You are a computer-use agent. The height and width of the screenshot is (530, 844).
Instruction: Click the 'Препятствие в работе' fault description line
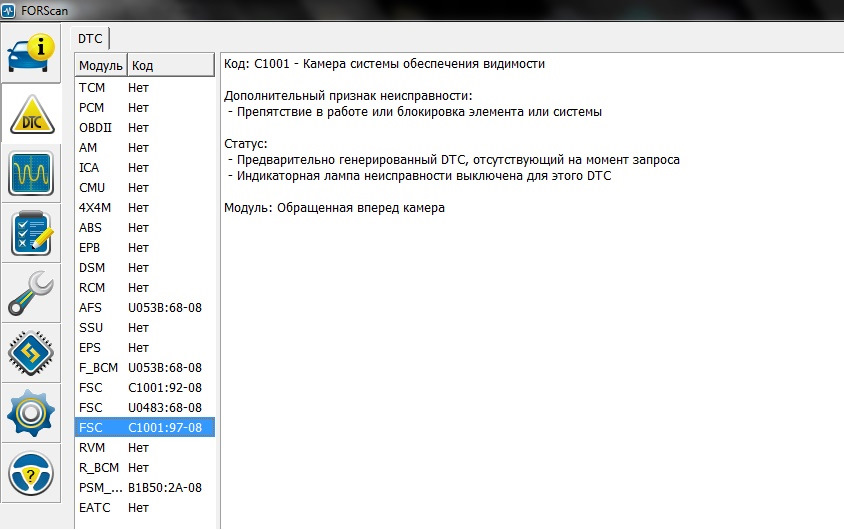pyautogui.click(x=414, y=112)
